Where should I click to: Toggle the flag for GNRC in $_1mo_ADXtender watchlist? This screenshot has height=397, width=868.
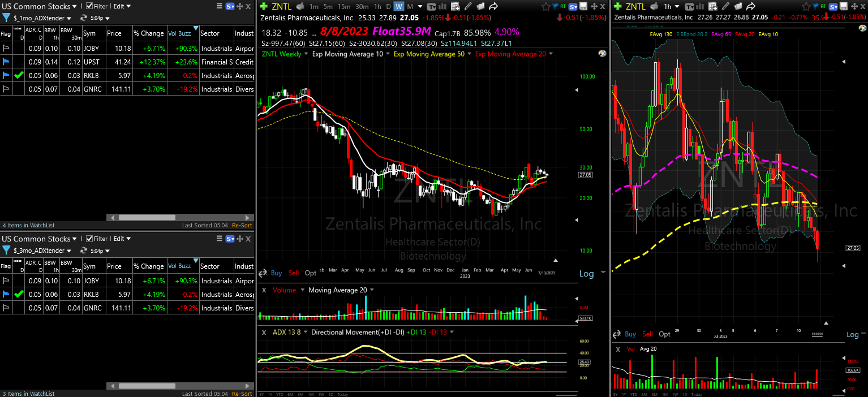click(6, 89)
